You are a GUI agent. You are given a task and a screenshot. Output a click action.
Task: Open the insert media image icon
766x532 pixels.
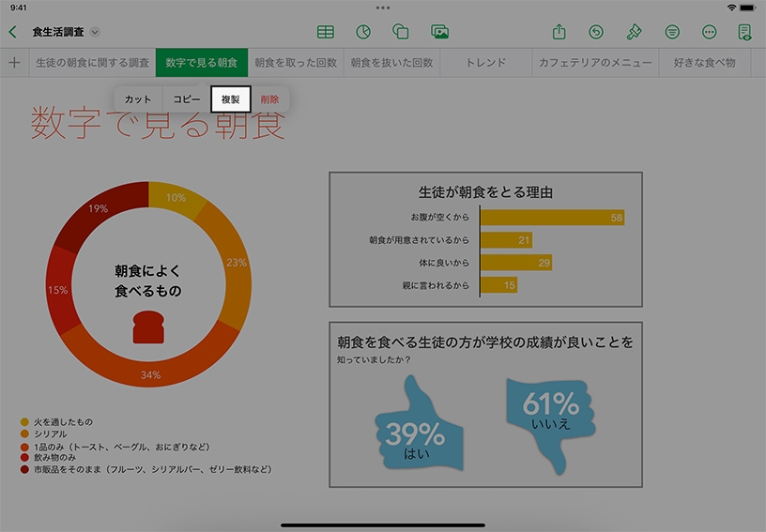tap(439, 32)
